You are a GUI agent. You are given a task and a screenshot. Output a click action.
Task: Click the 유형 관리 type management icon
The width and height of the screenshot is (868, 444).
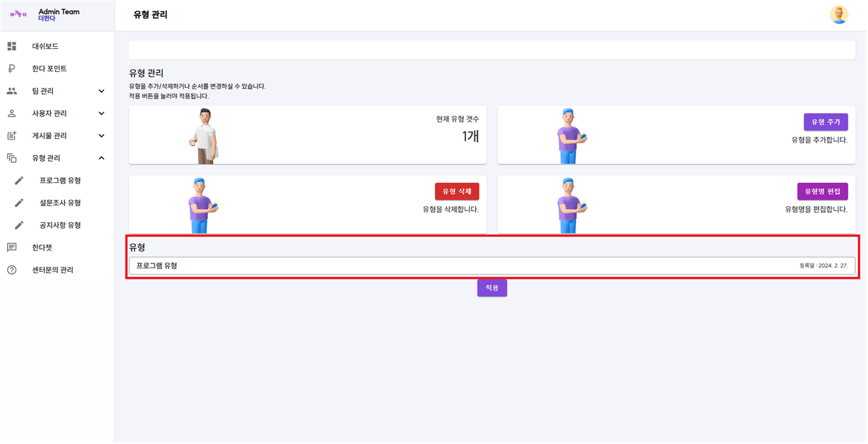(11, 158)
